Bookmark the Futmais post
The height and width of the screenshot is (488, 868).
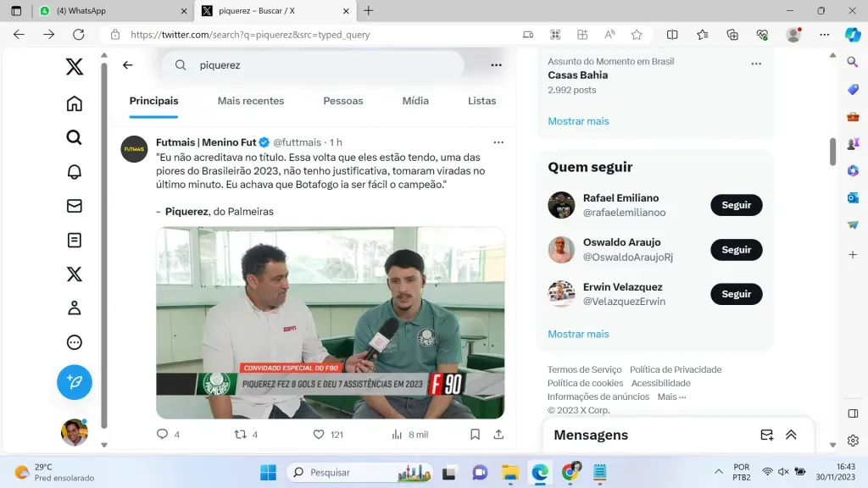click(x=475, y=435)
